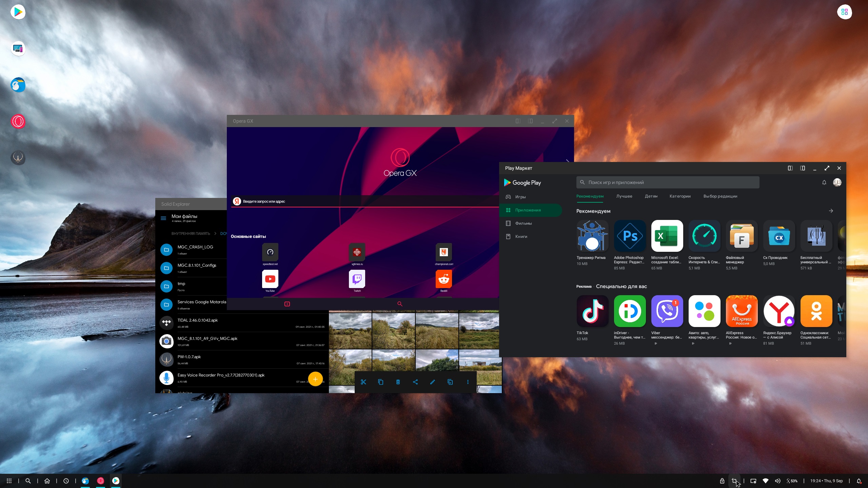Toggle Play Market left split-window icon

[790, 168]
